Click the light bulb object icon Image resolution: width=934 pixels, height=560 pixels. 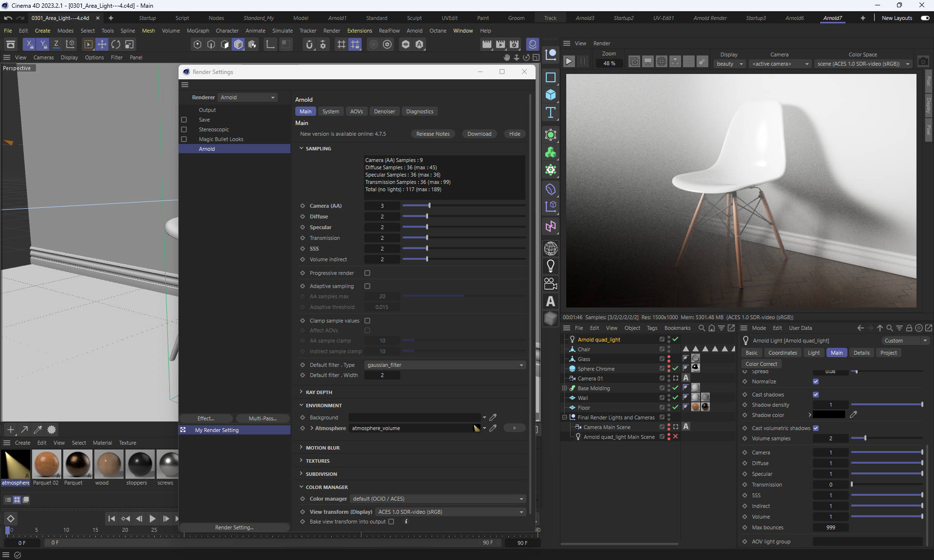pos(550,266)
